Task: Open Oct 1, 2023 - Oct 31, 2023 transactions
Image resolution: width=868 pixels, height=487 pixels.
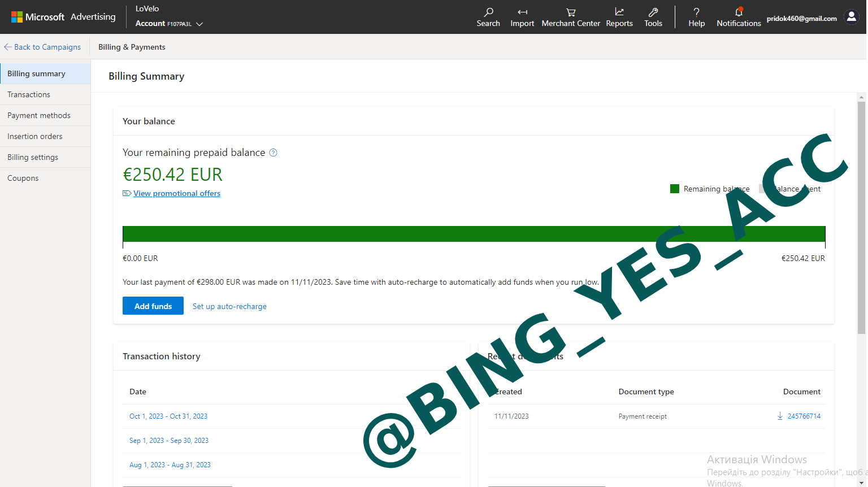Action: tap(168, 416)
